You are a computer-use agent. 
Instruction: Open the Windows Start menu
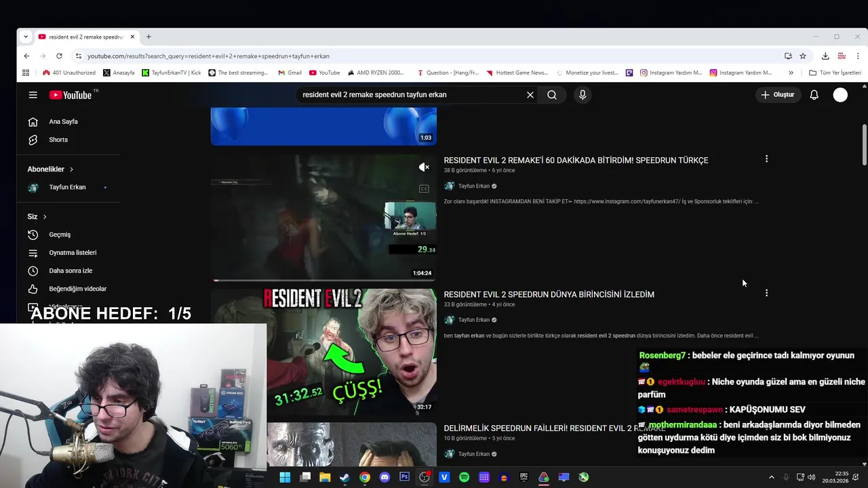pos(285,477)
